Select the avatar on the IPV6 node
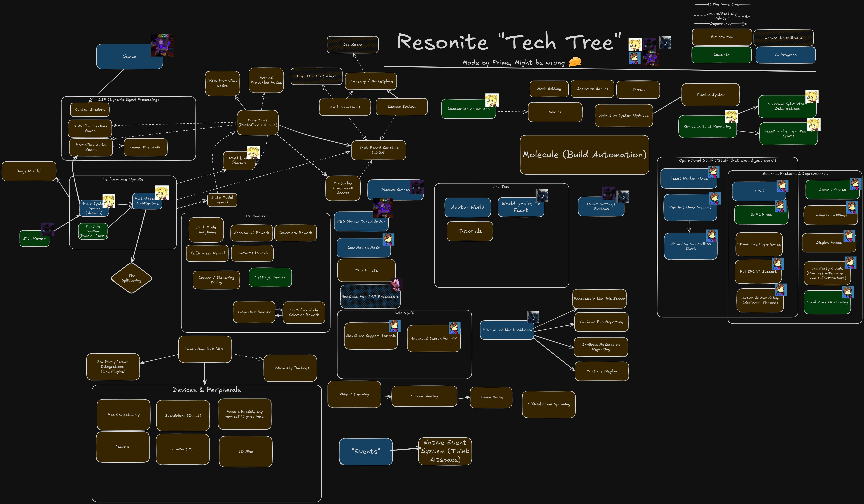 click(x=782, y=186)
